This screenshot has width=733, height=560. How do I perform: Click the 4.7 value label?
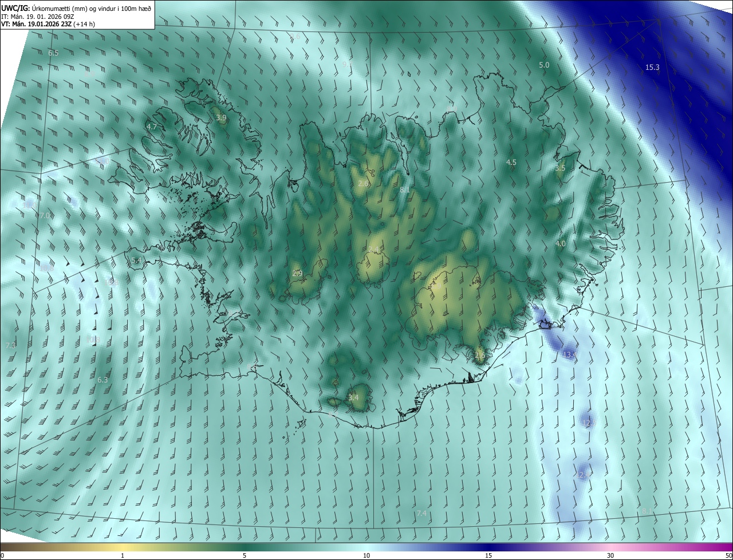(152, 127)
